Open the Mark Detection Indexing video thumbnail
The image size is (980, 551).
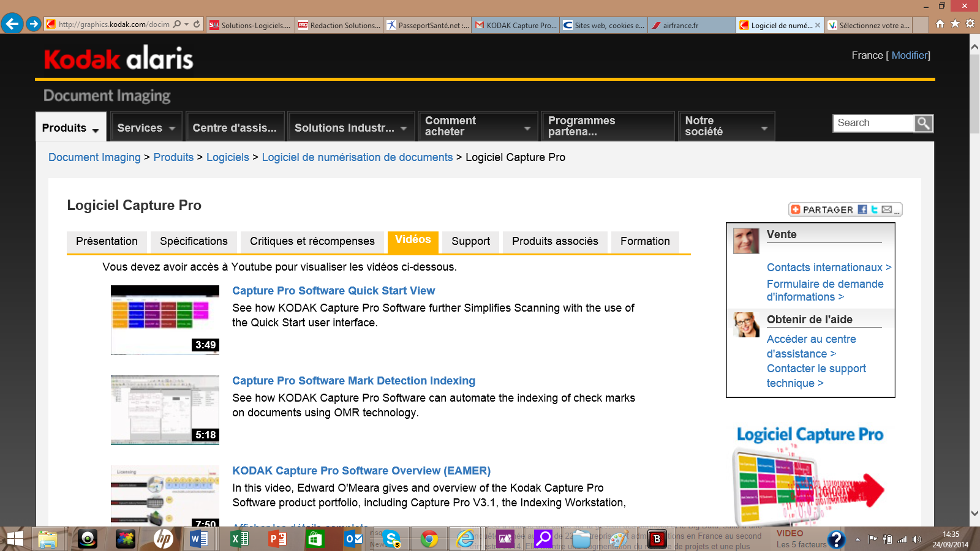tap(165, 410)
